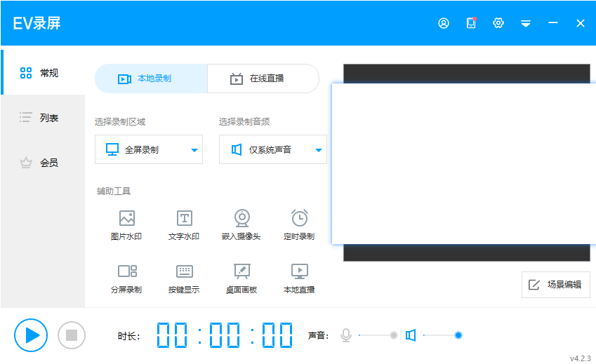Select the 在线直播 tab
This screenshot has height=364, width=596.
(263, 79)
